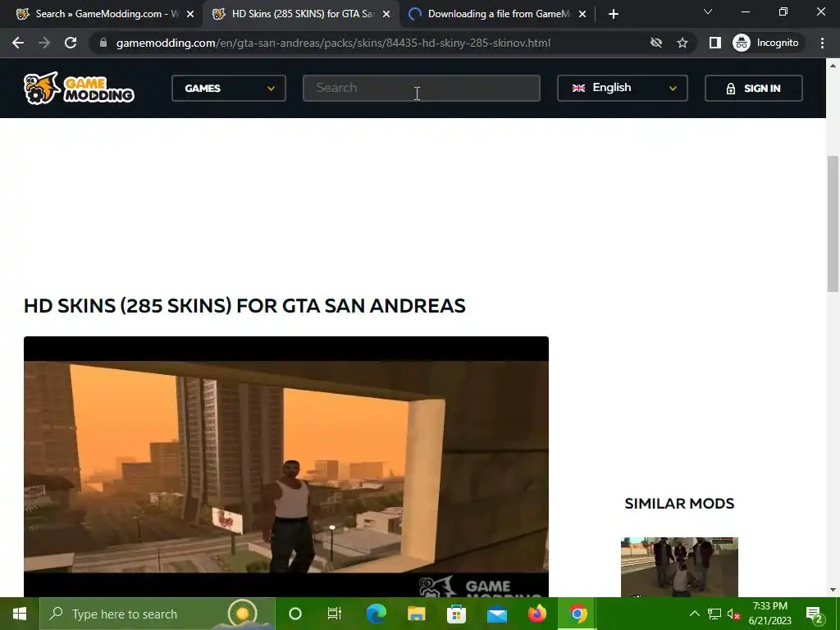Launch Microsoft Edge from the taskbar
Image resolution: width=840 pixels, height=630 pixels.
[x=376, y=614]
